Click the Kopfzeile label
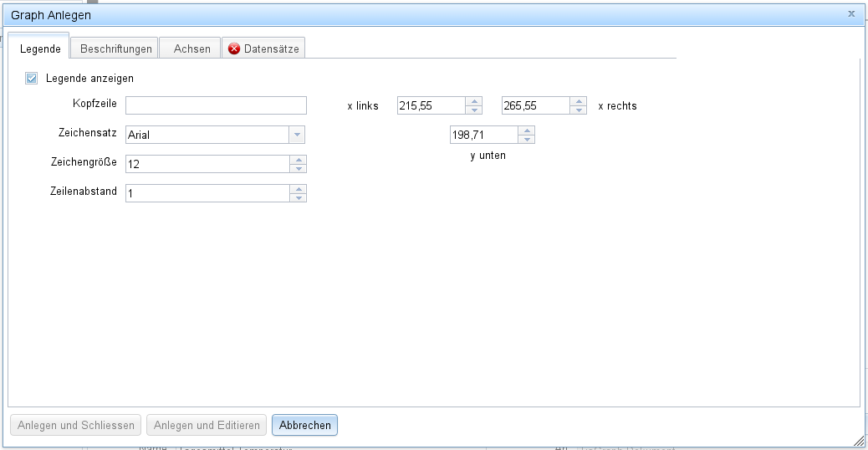Screen dimensions: 868x450 click(x=94, y=104)
